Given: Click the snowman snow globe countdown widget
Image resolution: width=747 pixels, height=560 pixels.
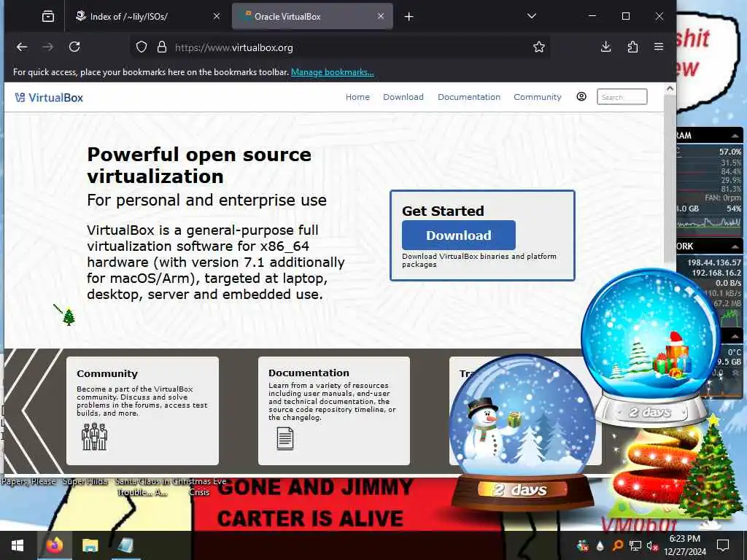Looking at the screenshot, I should [x=522, y=431].
